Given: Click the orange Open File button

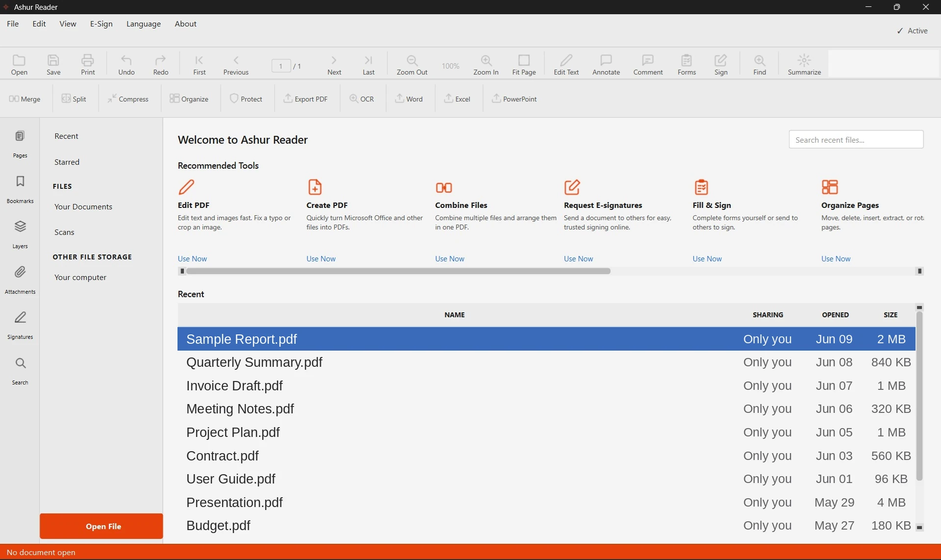Looking at the screenshot, I should pos(101,526).
